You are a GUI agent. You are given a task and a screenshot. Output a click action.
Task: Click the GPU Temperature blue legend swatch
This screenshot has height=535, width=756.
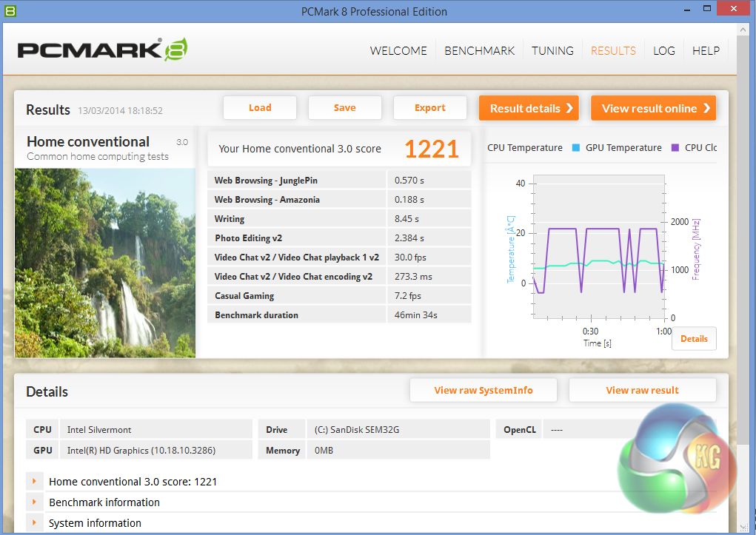click(x=575, y=147)
